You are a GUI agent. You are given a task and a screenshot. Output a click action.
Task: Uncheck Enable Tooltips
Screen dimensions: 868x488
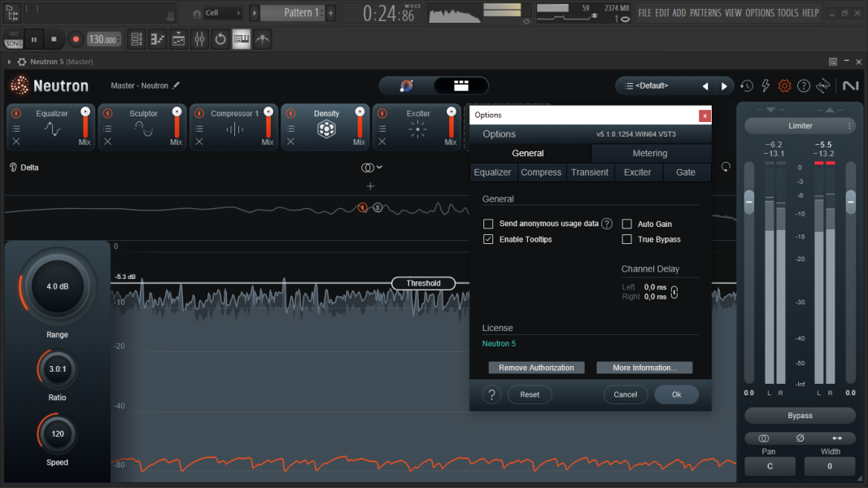pyautogui.click(x=488, y=239)
